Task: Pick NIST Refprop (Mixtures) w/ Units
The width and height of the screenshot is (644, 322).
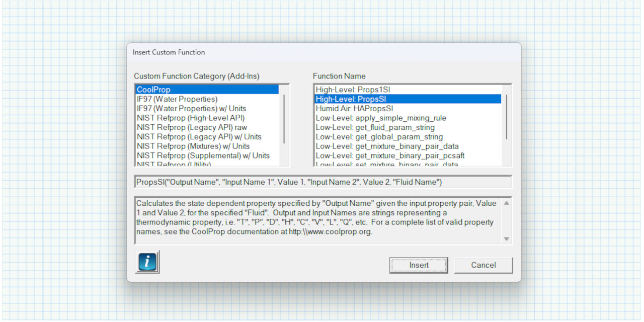Action: [207, 146]
